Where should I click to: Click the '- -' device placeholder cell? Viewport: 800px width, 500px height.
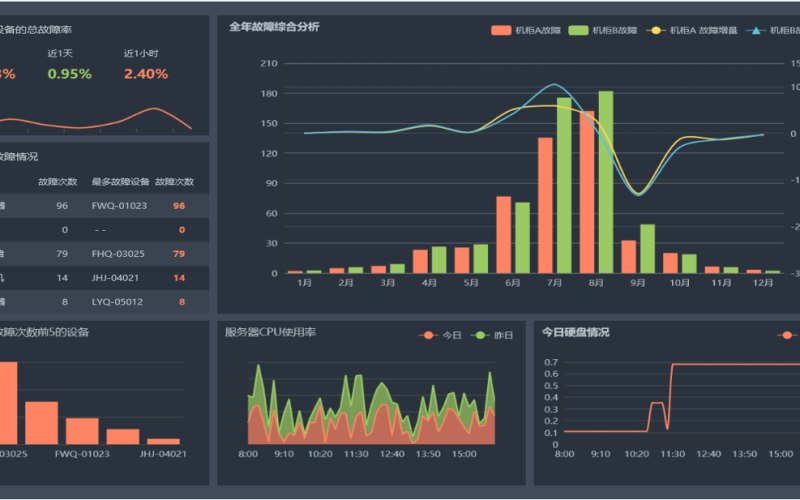click(101, 230)
